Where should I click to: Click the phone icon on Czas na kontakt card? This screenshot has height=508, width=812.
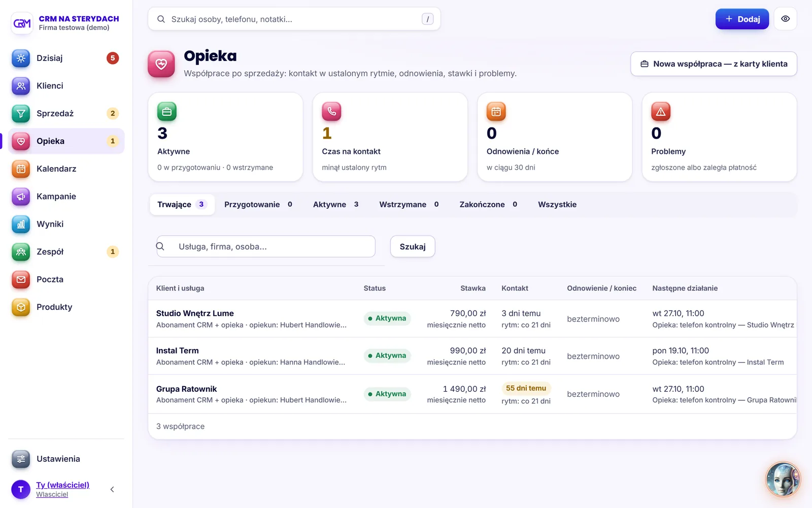coord(331,111)
